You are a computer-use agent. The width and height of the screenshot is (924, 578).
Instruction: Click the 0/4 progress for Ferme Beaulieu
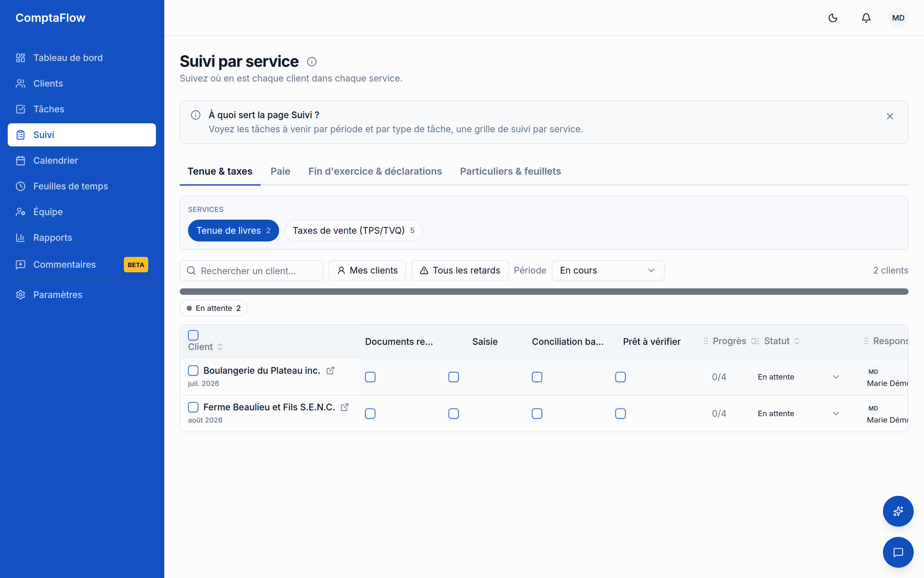[719, 414]
